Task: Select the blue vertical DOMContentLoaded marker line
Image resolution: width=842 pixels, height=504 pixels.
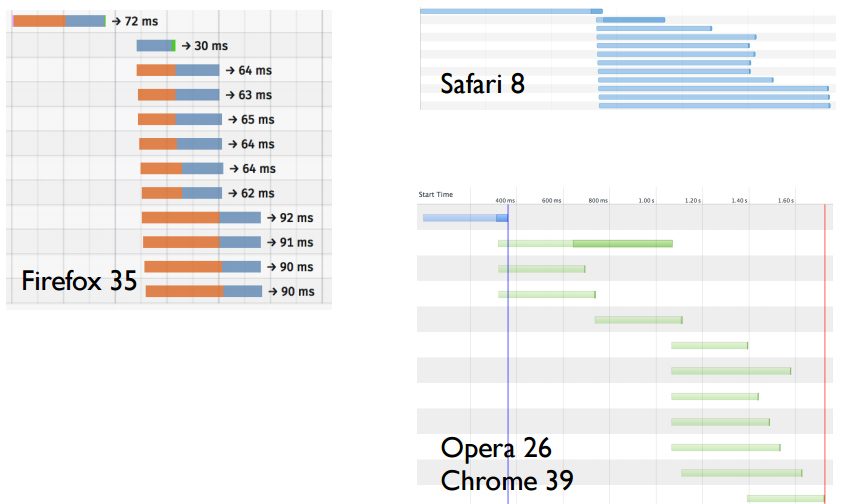Action: pos(508,354)
